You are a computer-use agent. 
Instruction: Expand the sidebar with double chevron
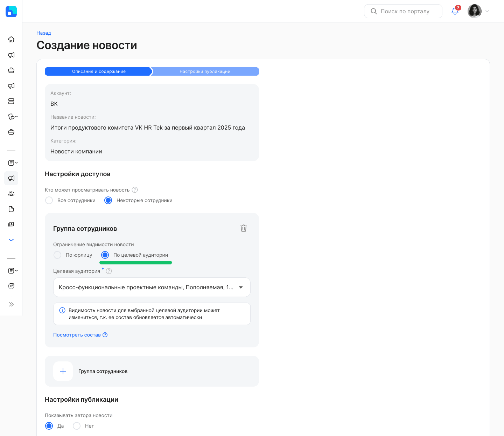coord(11,304)
